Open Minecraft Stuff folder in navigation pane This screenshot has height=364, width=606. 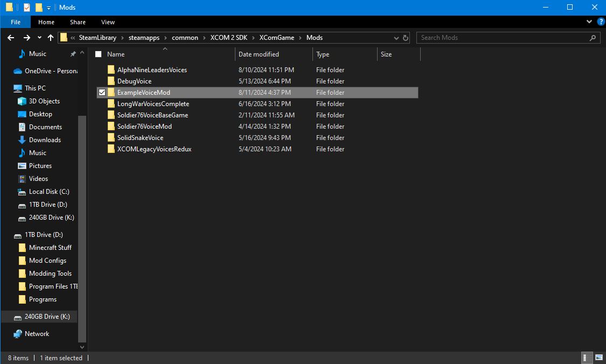pyautogui.click(x=50, y=247)
